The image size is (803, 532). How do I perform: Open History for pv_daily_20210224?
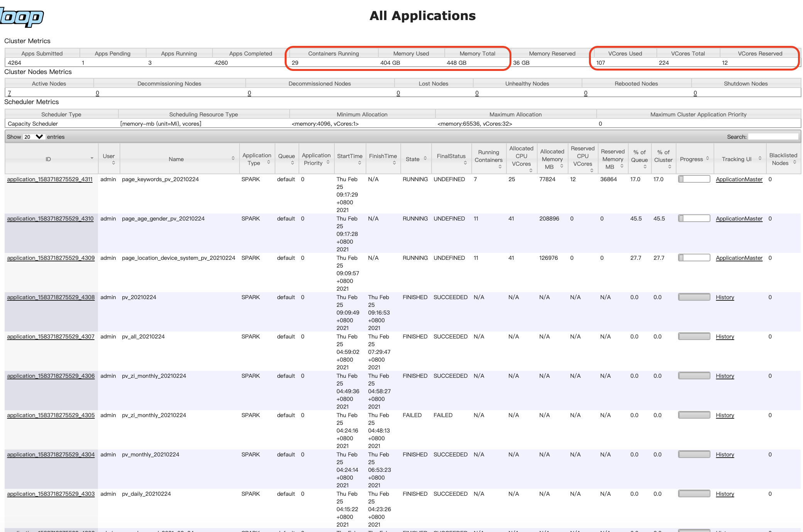725,494
